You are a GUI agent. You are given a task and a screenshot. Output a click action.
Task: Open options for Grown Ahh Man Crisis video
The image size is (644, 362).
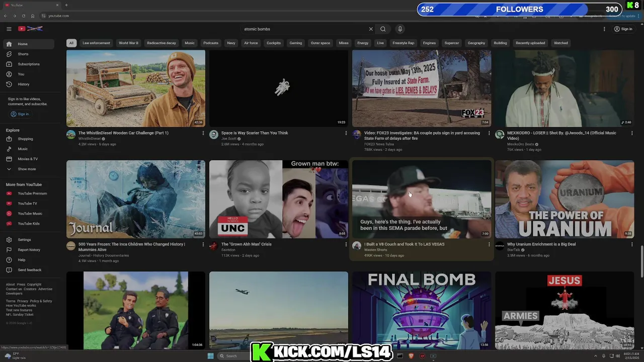tap(346, 244)
